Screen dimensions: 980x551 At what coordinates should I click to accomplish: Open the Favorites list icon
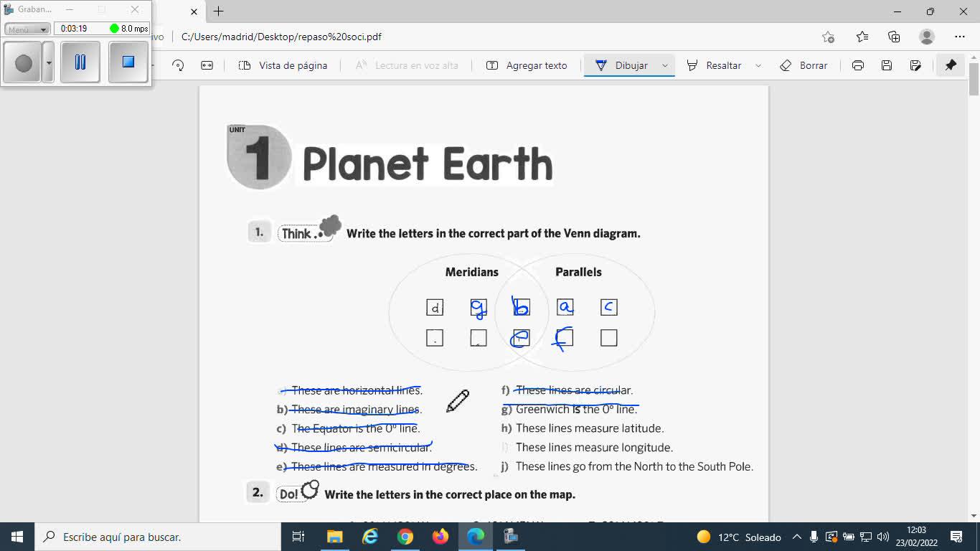pyautogui.click(x=862, y=37)
